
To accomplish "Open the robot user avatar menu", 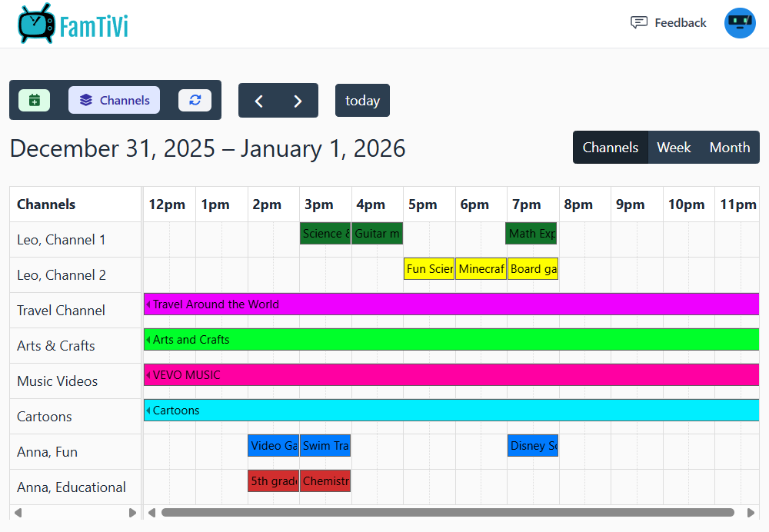I will pos(740,23).
